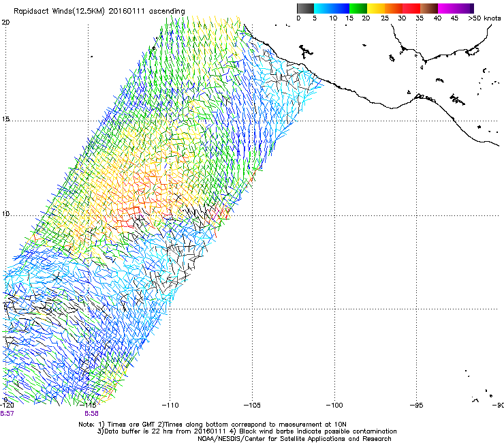The image size is (504, 443).
Task: Click the '-120' longitude axis label
Action: (x=7, y=405)
